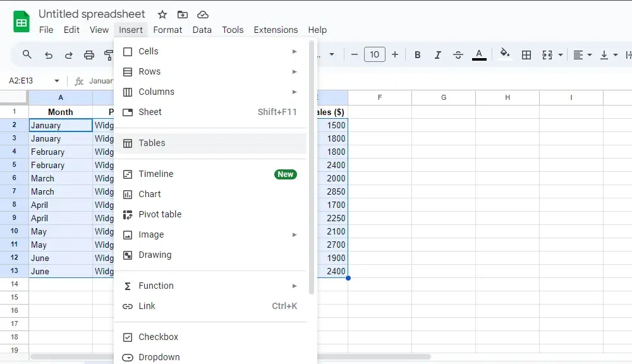Screen dimensions: 632x364
Task: Insert a Checkbox
Action: pos(210,337)
